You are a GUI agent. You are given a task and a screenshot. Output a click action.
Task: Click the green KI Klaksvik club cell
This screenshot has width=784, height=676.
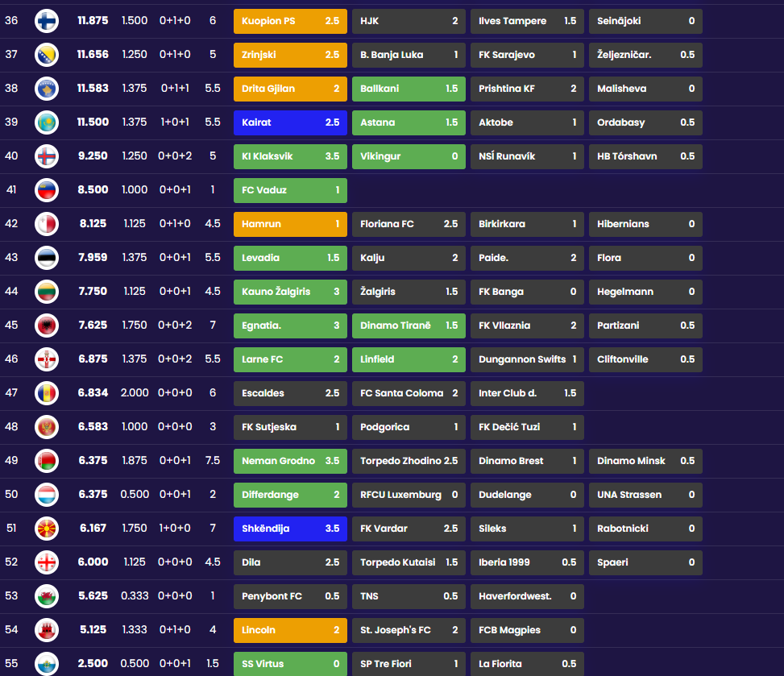[290, 156]
